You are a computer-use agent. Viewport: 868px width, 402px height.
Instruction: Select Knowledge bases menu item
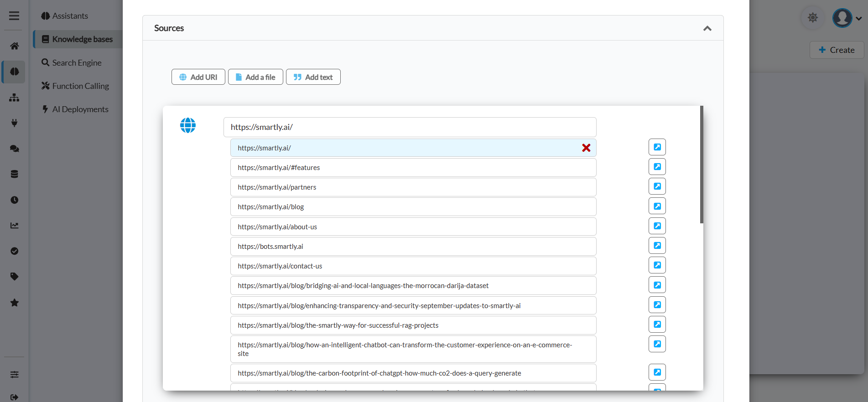point(77,39)
